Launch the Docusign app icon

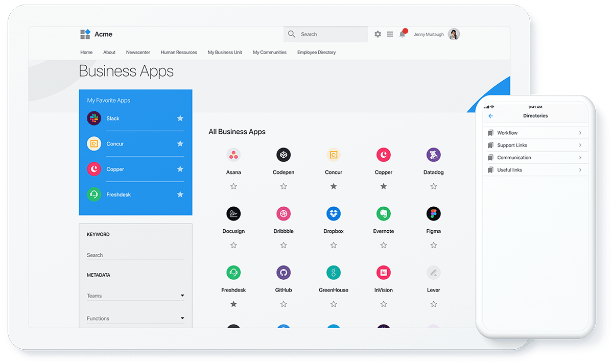[233, 213]
